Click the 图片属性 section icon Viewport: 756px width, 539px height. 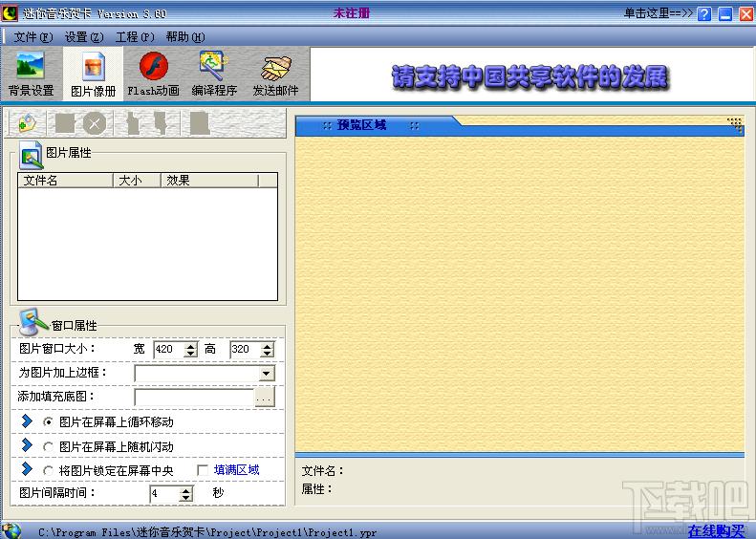click(x=31, y=154)
